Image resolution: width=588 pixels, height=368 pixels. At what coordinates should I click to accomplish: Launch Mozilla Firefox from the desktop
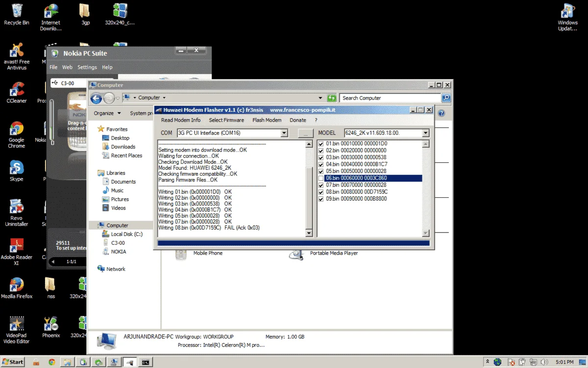coord(17,288)
